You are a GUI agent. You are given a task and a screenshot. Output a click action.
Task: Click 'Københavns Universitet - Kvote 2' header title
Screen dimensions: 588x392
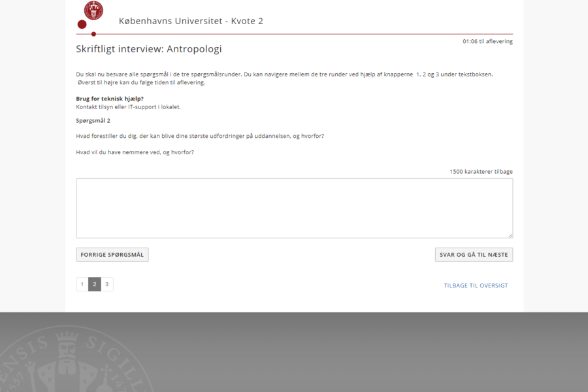tap(191, 21)
